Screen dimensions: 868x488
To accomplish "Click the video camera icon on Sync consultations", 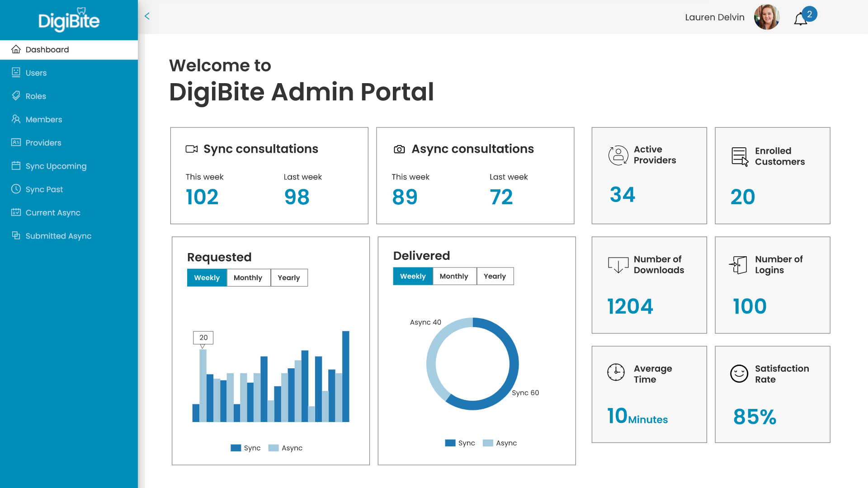I will 192,149.
